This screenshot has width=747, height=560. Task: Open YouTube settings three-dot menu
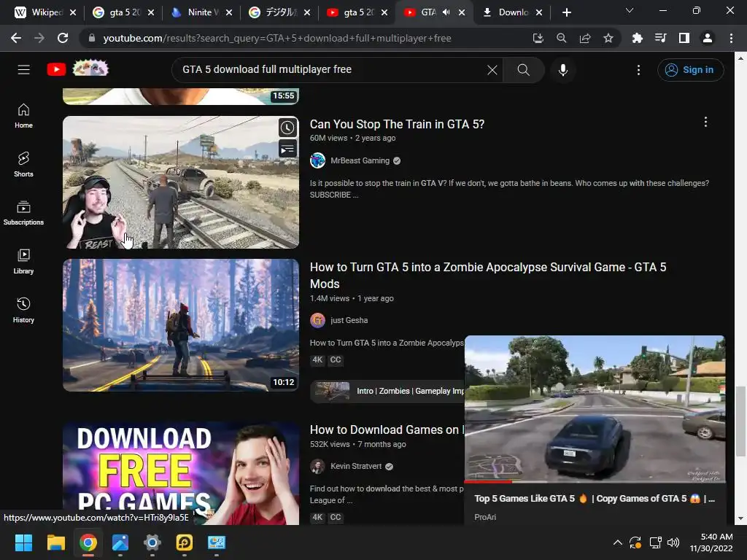point(638,70)
